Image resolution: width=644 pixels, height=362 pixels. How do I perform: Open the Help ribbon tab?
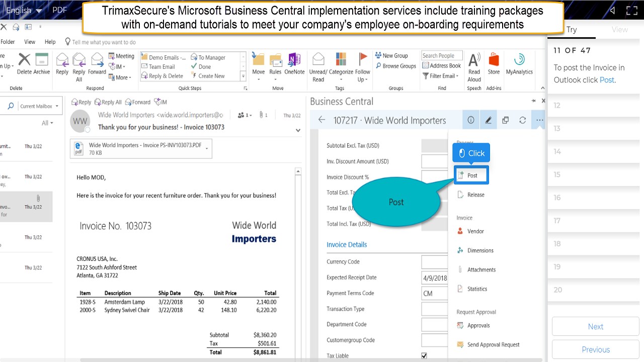[50, 42]
